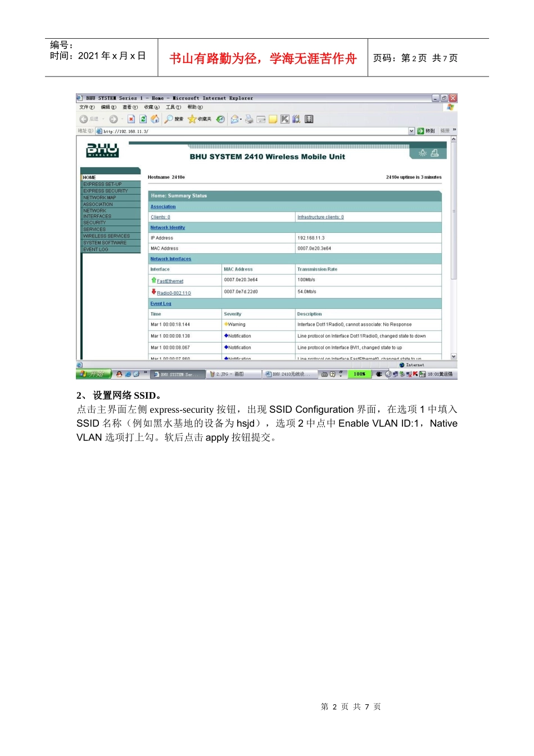Open SECURITY in left navigation
Image resolution: width=534 pixels, height=756 pixels.
pyautogui.click(x=111, y=223)
